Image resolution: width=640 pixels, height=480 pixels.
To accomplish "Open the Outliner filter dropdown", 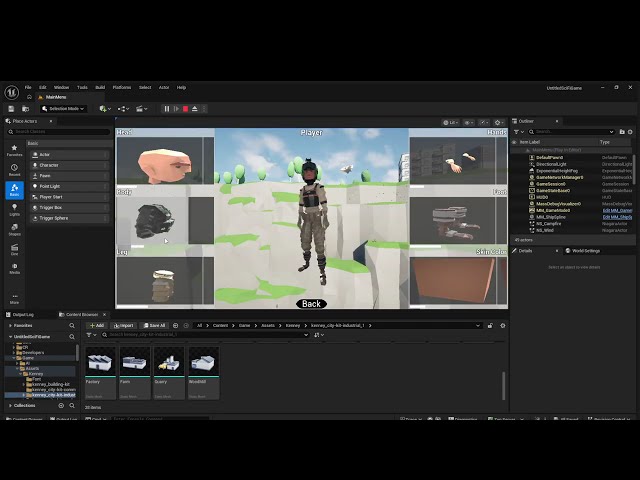I will click(518, 132).
